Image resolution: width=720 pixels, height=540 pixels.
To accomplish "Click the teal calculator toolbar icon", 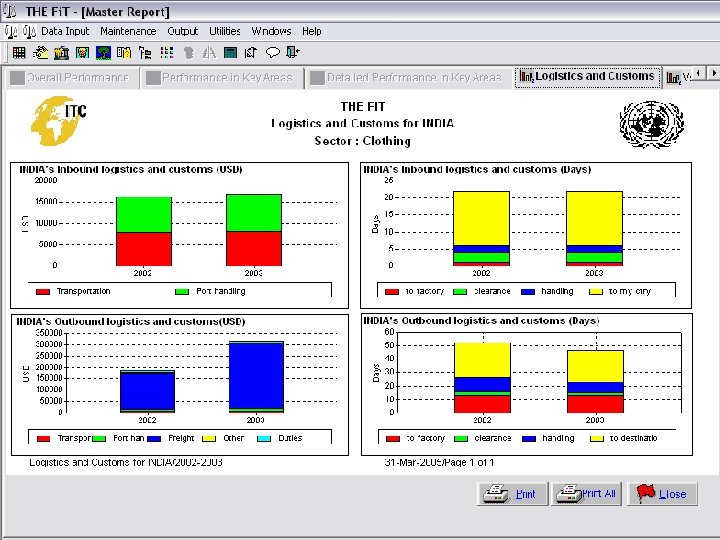I will tap(230, 53).
